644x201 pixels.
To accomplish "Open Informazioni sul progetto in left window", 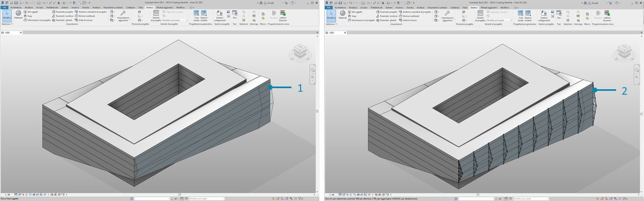I will point(37,20).
